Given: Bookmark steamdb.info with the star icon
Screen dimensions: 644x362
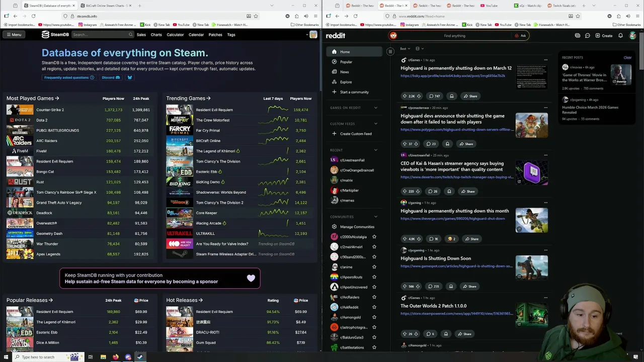Looking at the screenshot, I should click(x=256, y=16).
